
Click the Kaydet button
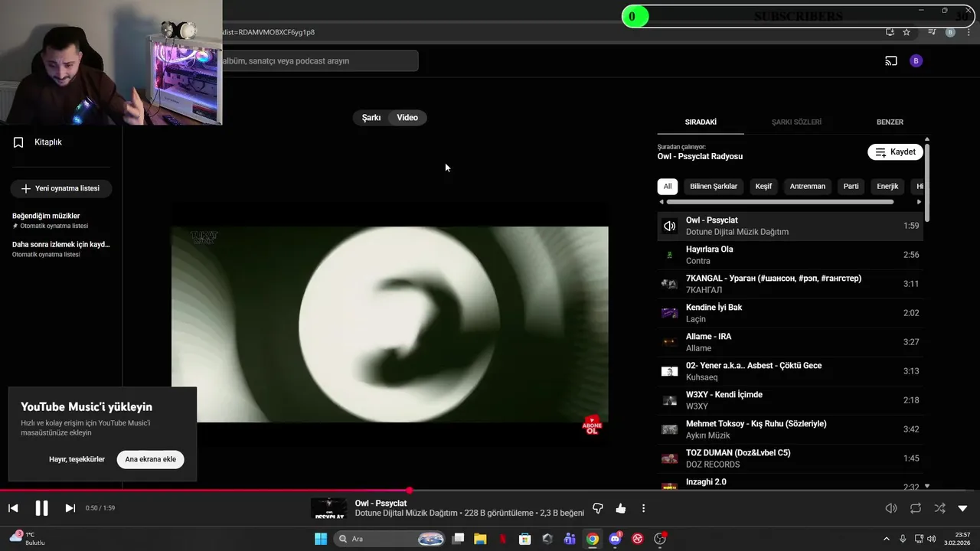(895, 152)
